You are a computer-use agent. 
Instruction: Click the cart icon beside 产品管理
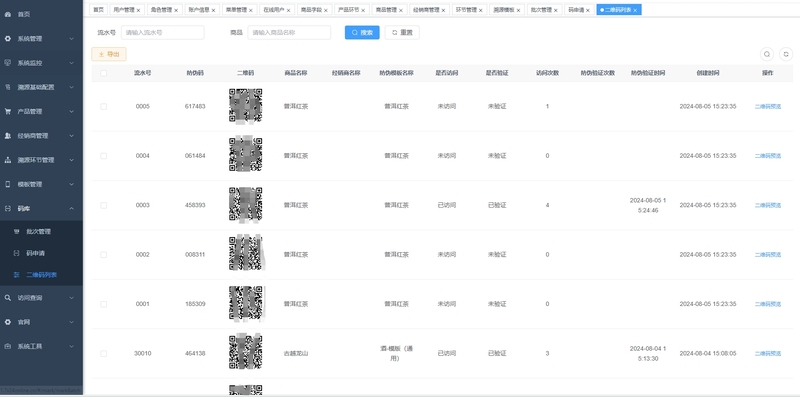8,111
